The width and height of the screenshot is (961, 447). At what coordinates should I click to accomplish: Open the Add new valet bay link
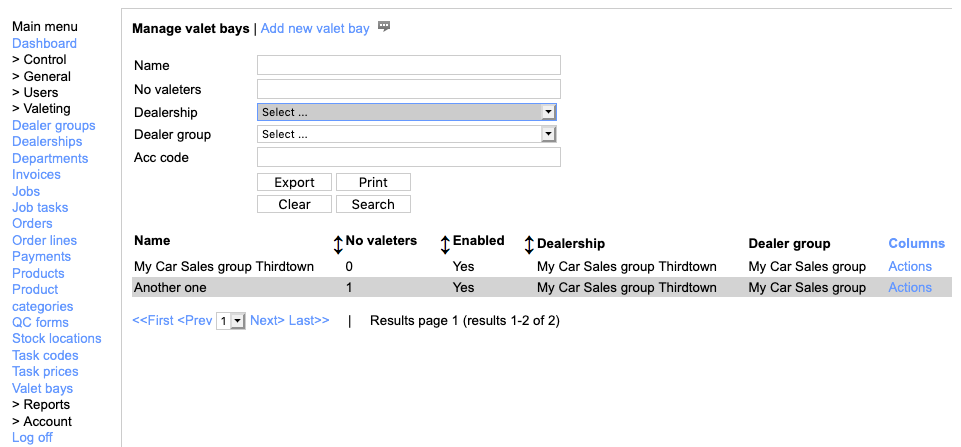click(x=315, y=28)
